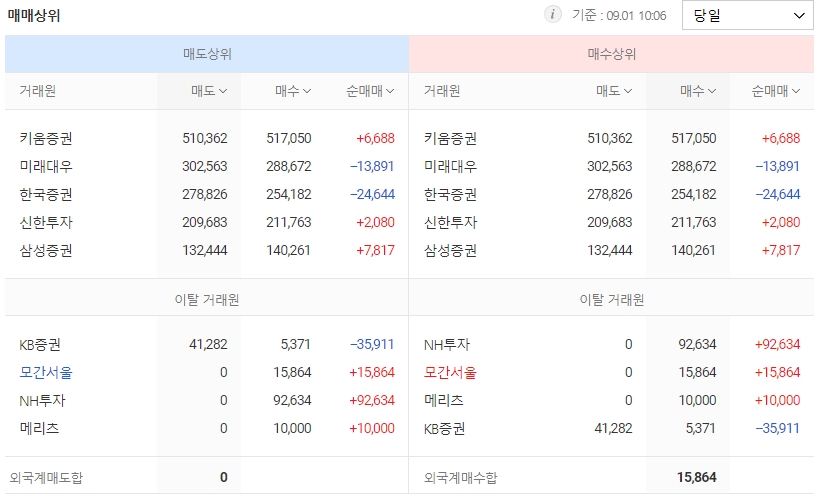The width and height of the screenshot is (819, 501).
Task: Click 키움증권 in the 매수상위 table
Action: [450, 138]
